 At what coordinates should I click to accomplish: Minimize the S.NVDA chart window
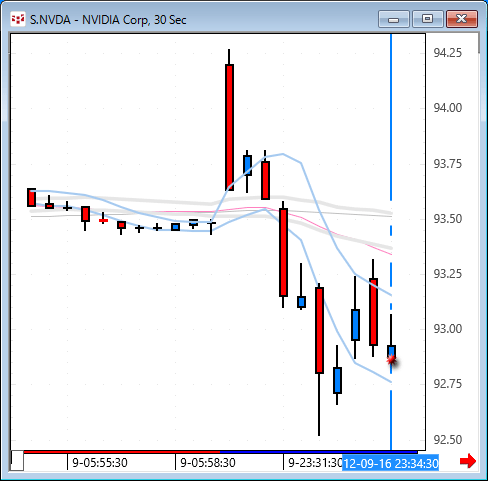pos(394,19)
